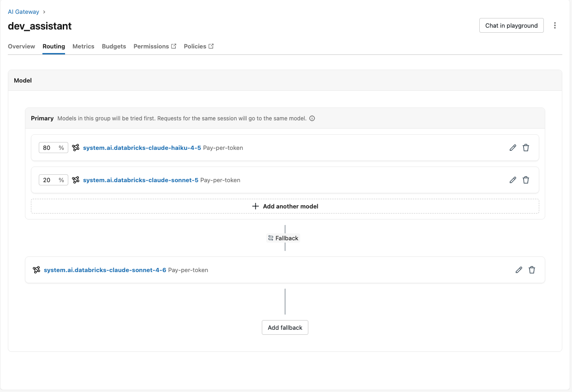This screenshot has height=392, width=572.
Task: Focus the 20 percent traffic field
Action: 54,180
